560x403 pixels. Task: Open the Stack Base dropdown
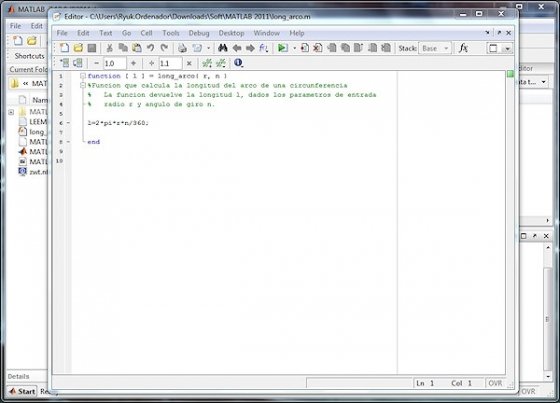[435, 48]
